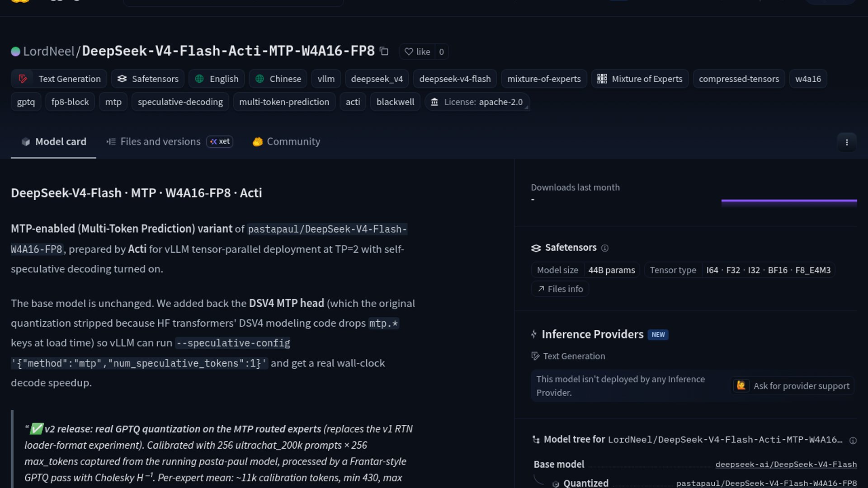
Task: Open the three-dot more options menu
Action: 847,142
